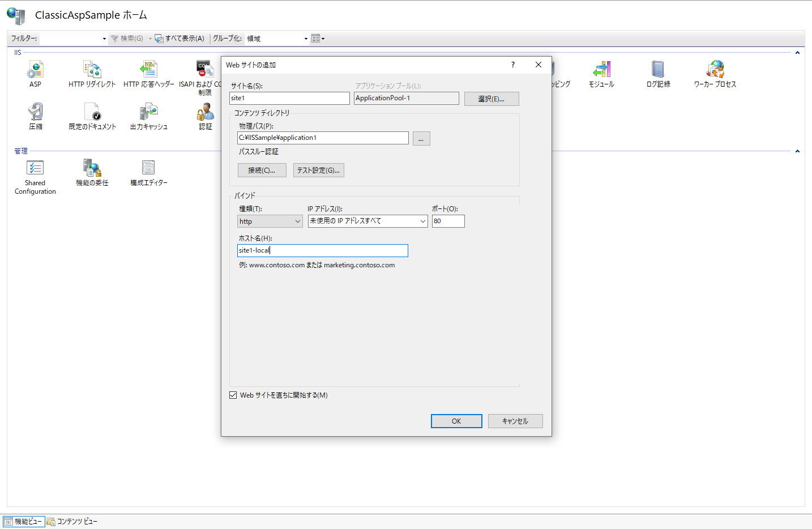The width and height of the screenshot is (812, 529).
Task: Collapse the IIS group section
Action: coord(797,53)
